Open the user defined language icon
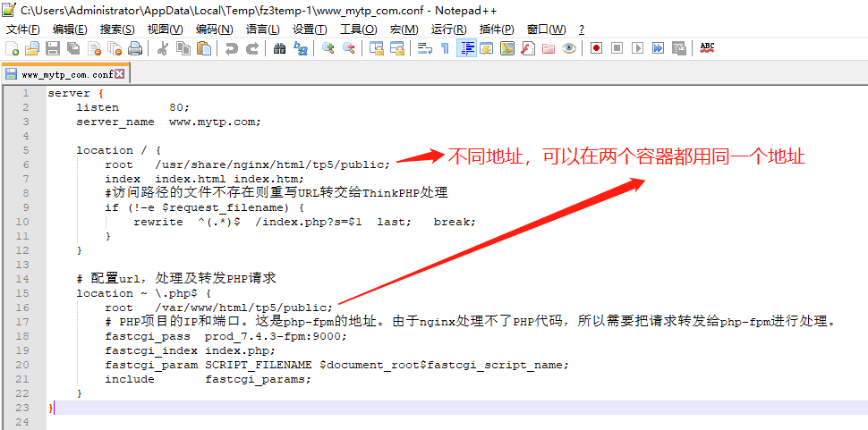 (487, 48)
